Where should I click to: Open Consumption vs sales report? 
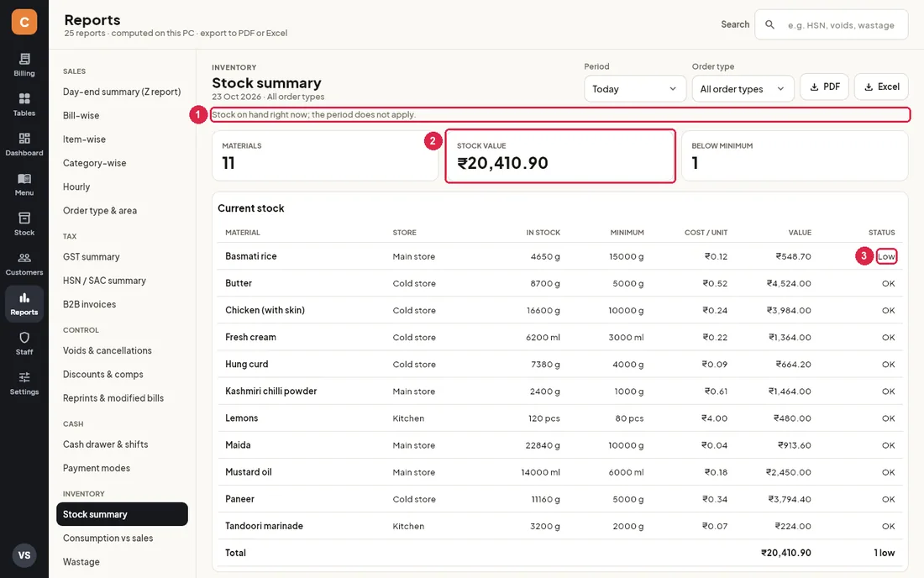122,538
